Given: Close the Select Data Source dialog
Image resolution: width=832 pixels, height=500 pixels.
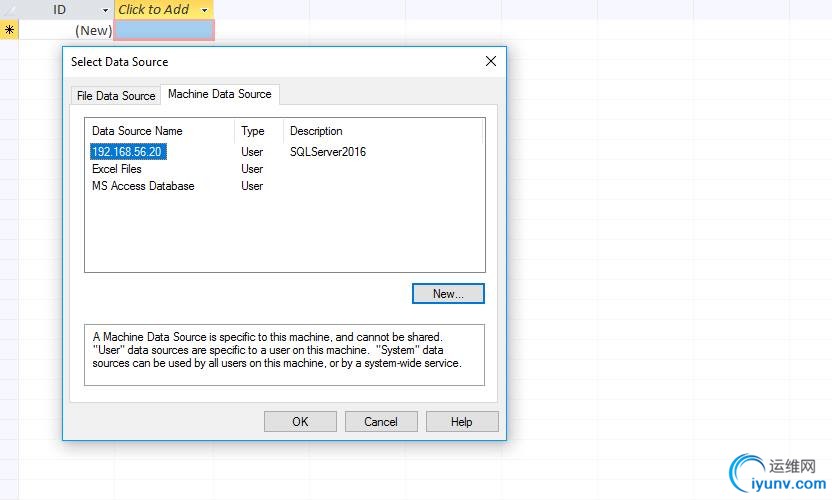Looking at the screenshot, I should pos(491,61).
